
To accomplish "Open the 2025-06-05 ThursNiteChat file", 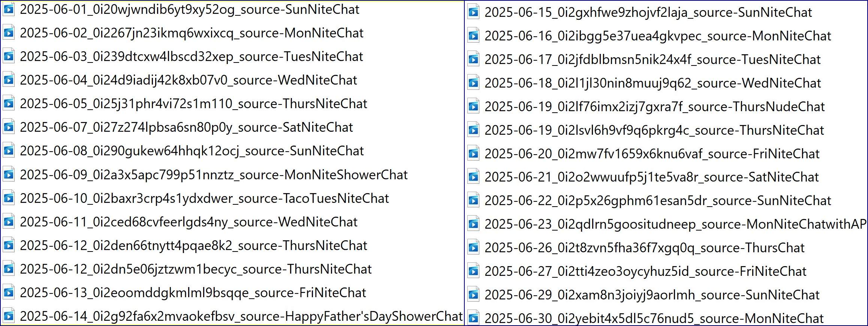I will 193,104.
